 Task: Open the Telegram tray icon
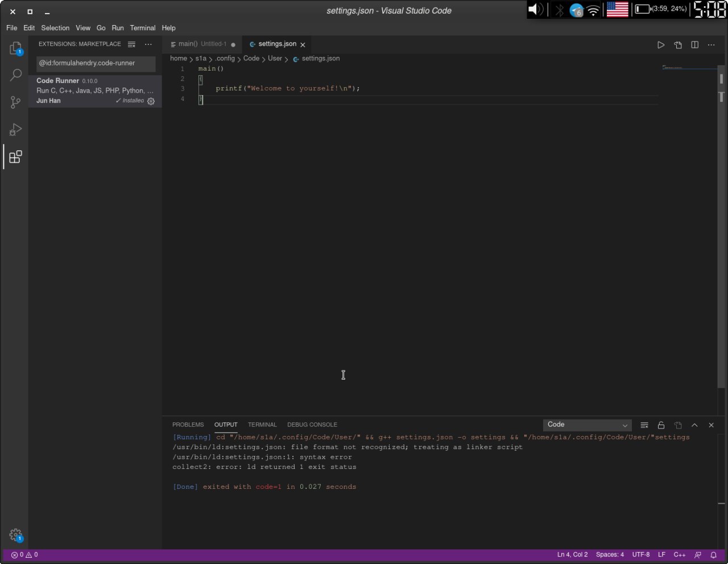click(577, 10)
